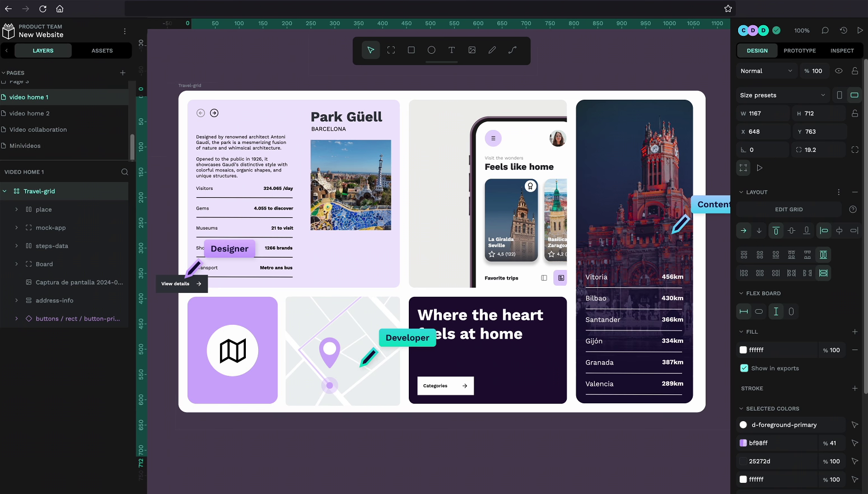Click the width W input field
The width and height of the screenshot is (868, 494).
point(763,113)
